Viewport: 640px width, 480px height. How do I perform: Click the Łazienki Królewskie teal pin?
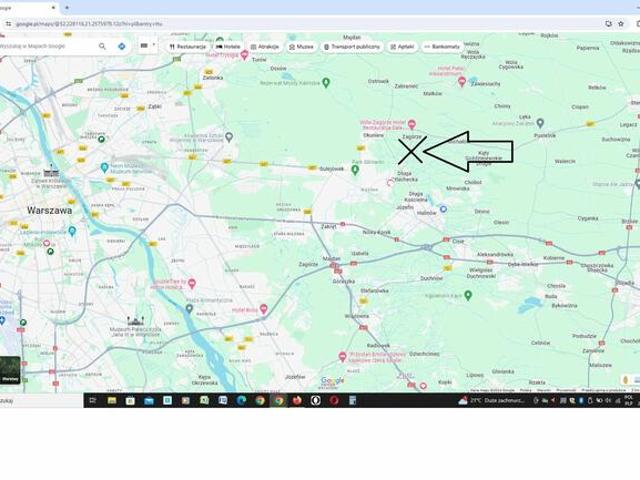pyautogui.click(x=72, y=231)
